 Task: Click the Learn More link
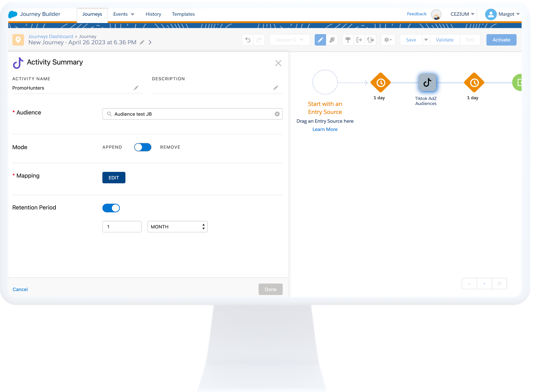[325, 129]
